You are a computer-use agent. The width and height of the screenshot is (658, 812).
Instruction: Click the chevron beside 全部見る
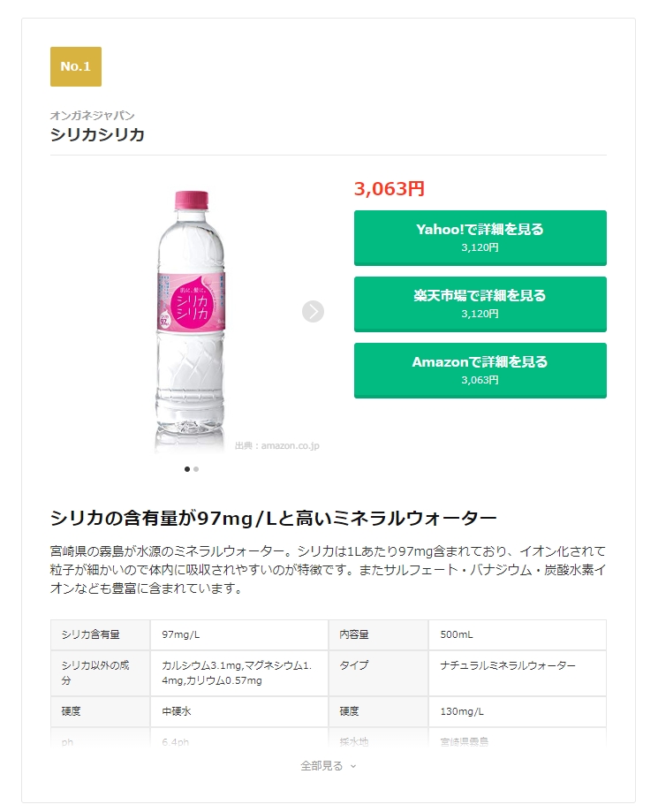[353, 766]
